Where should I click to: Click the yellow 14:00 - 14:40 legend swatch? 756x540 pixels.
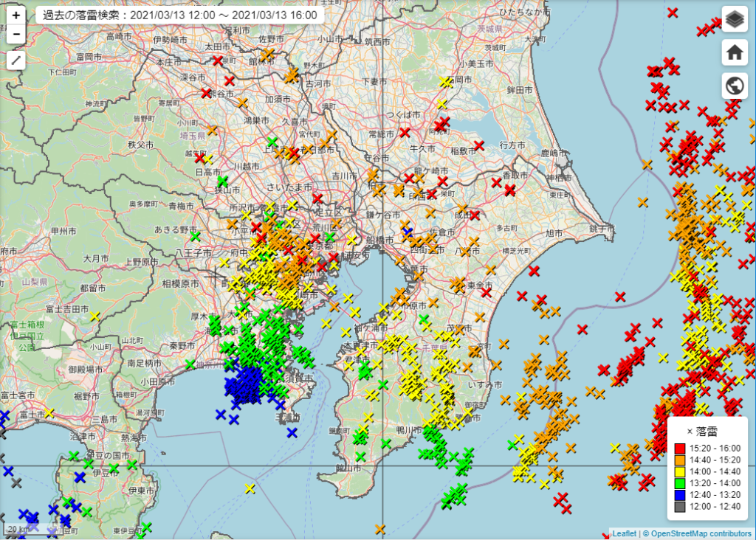(x=681, y=471)
